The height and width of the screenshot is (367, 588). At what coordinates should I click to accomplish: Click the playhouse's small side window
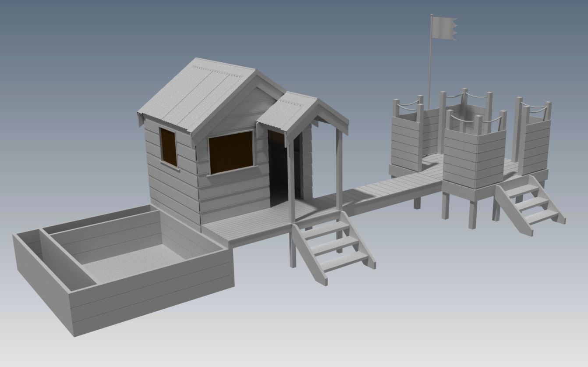click(168, 146)
